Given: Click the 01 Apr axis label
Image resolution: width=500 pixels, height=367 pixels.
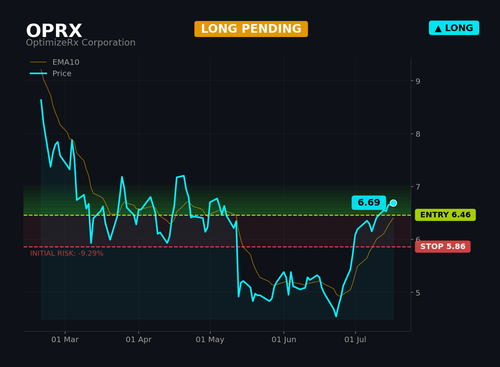Looking at the screenshot, I should [x=138, y=340].
